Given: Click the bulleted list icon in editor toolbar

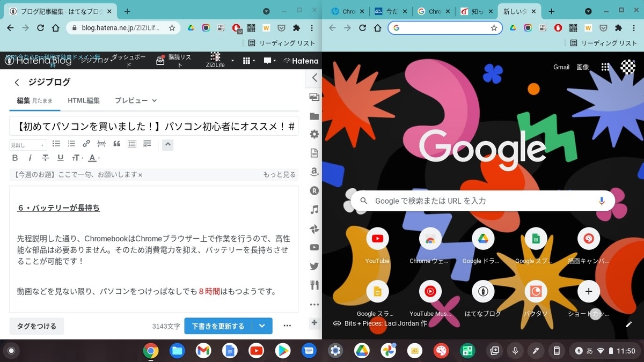Looking at the screenshot, I should tap(56, 144).
